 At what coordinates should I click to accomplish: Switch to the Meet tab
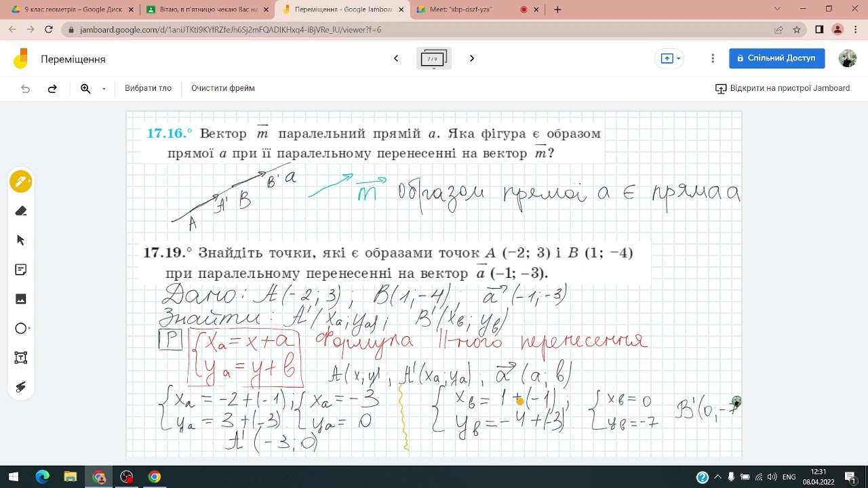[x=471, y=10]
